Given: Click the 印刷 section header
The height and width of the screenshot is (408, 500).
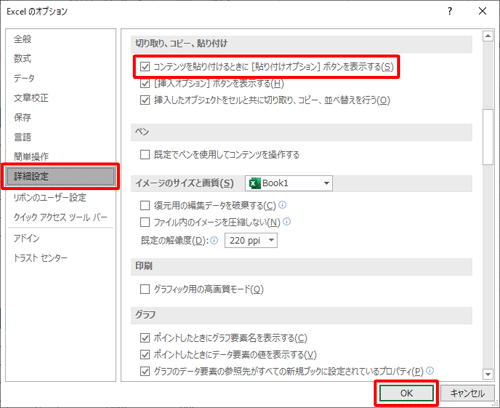Looking at the screenshot, I should 301,266.
